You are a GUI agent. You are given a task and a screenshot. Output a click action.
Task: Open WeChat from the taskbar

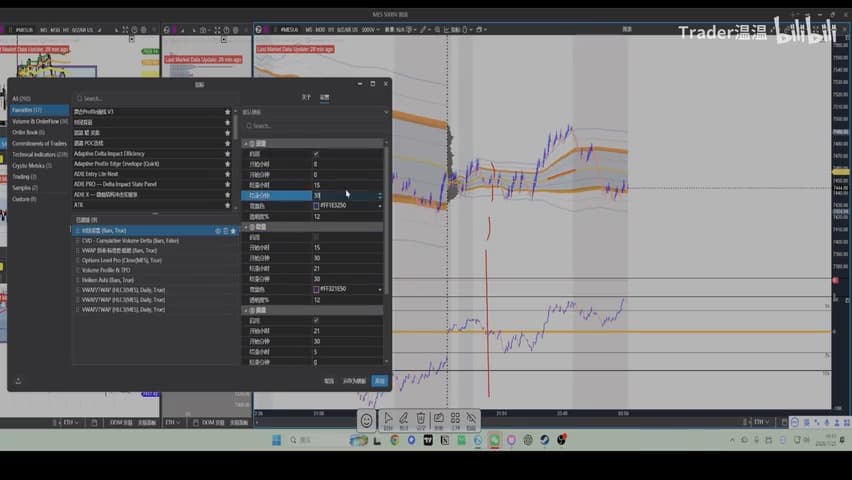[494, 440]
